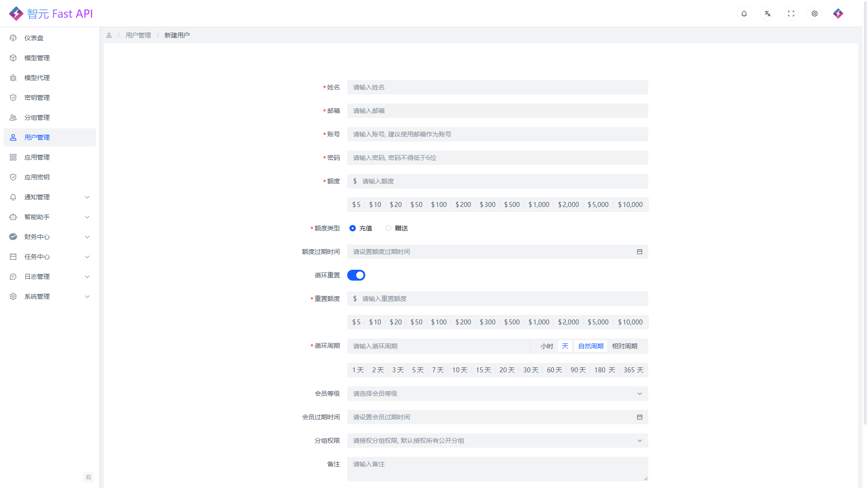Open 模型管理 from the sidebar menu
The height and width of the screenshot is (488, 868).
coord(37,58)
